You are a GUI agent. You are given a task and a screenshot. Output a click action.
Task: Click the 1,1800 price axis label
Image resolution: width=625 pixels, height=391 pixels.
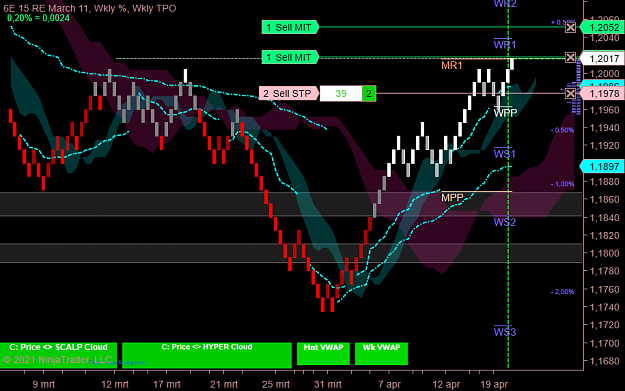tap(604, 253)
